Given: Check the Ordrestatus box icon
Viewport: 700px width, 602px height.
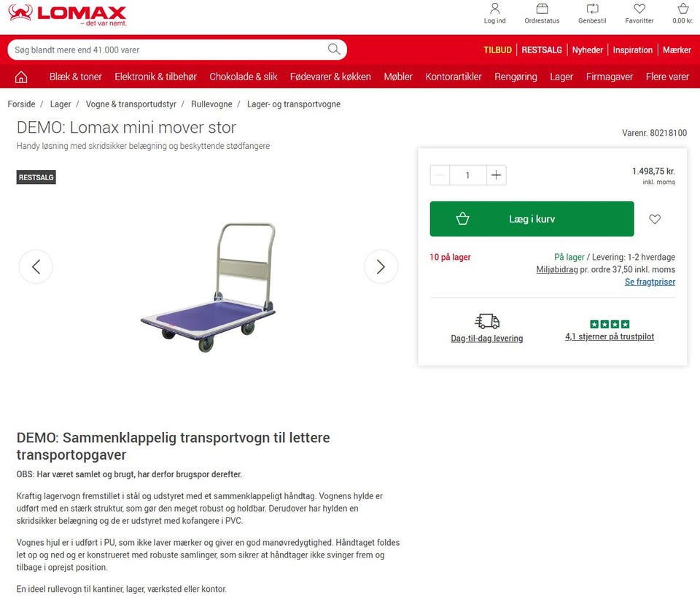Looking at the screenshot, I should (542, 9).
